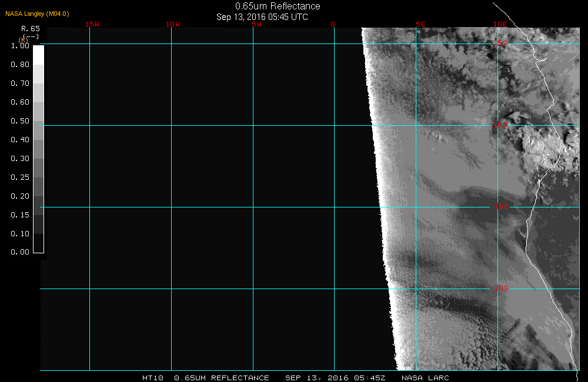Click the 20S latitude label
588x382 pixels.
(x=502, y=289)
